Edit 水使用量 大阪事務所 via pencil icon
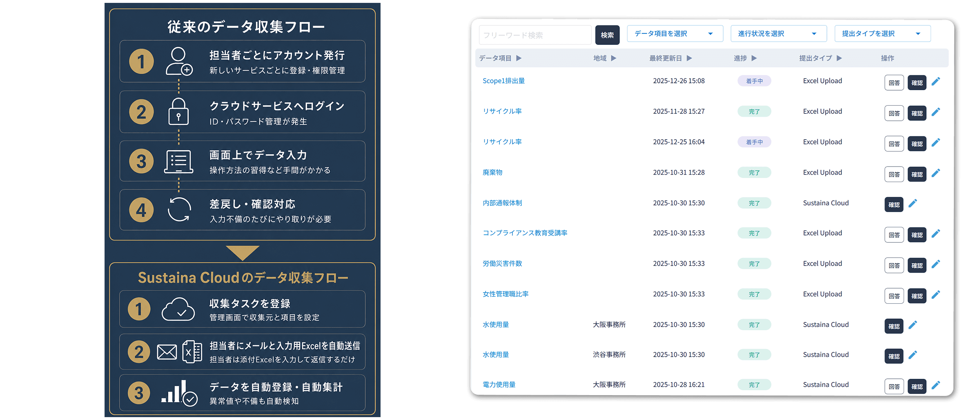The image size is (980, 420). 913,325
